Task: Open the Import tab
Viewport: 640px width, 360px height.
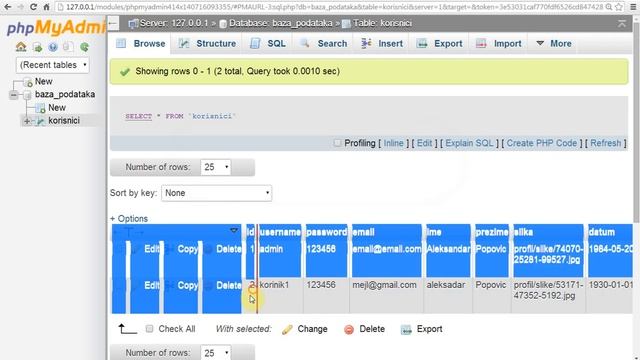Action: click(x=499, y=43)
